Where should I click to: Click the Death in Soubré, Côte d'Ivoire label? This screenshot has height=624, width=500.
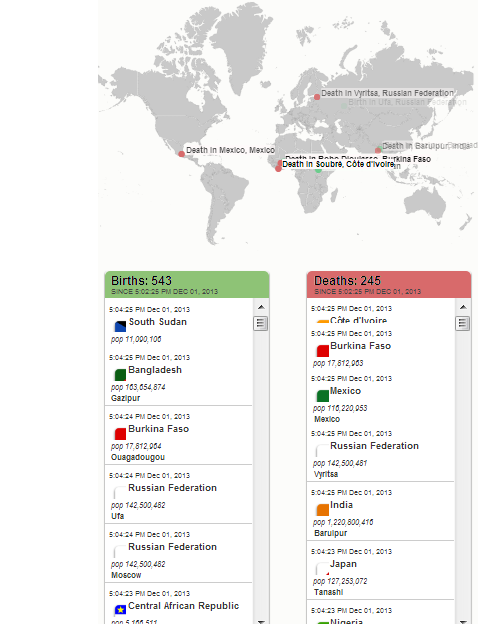pos(338,164)
